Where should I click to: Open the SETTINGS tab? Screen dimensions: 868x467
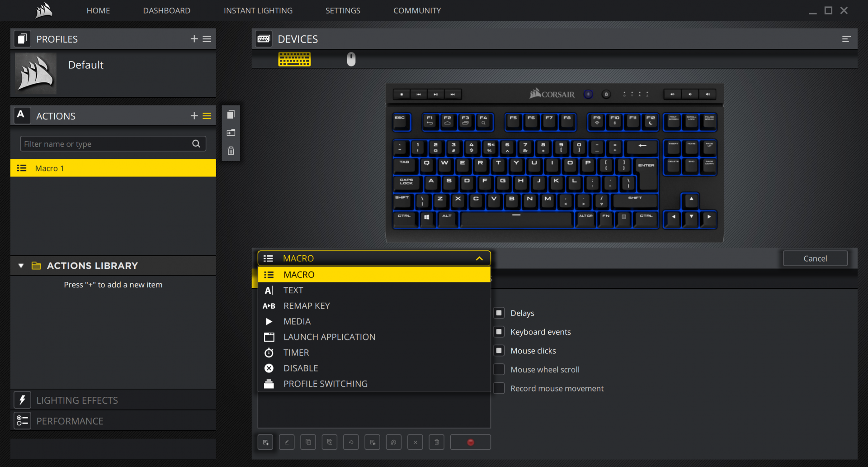pyautogui.click(x=343, y=10)
